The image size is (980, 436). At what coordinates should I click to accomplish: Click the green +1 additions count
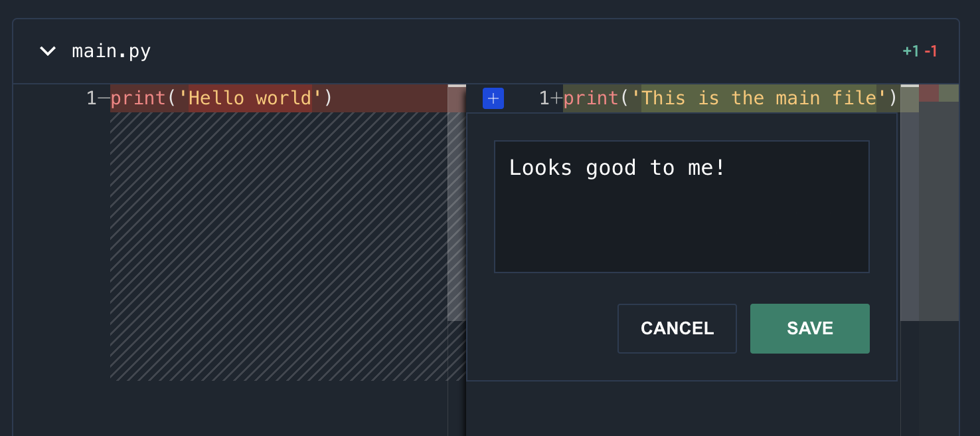(x=910, y=51)
